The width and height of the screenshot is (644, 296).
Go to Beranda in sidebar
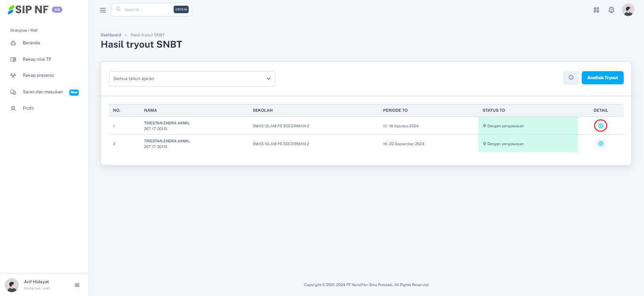31,43
